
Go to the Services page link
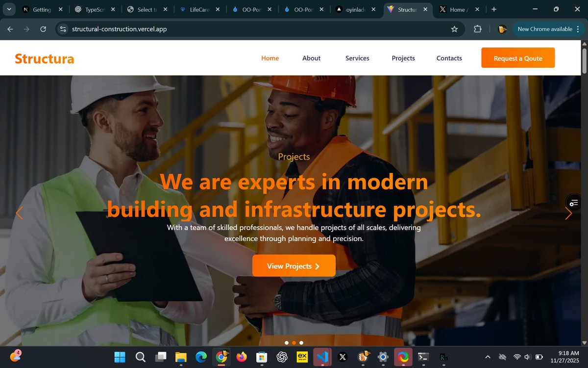[357, 58]
